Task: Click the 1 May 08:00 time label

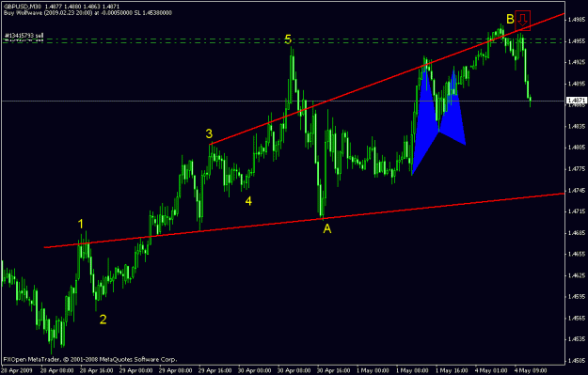Action: (x=412, y=370)
